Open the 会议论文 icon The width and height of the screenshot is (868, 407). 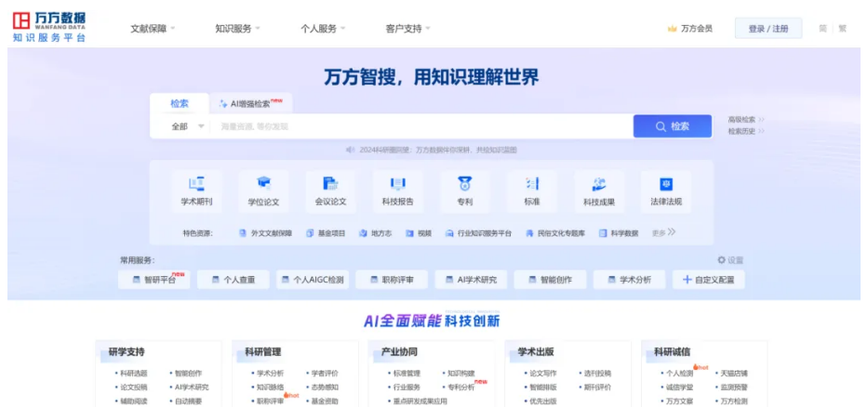pos(330,184)
